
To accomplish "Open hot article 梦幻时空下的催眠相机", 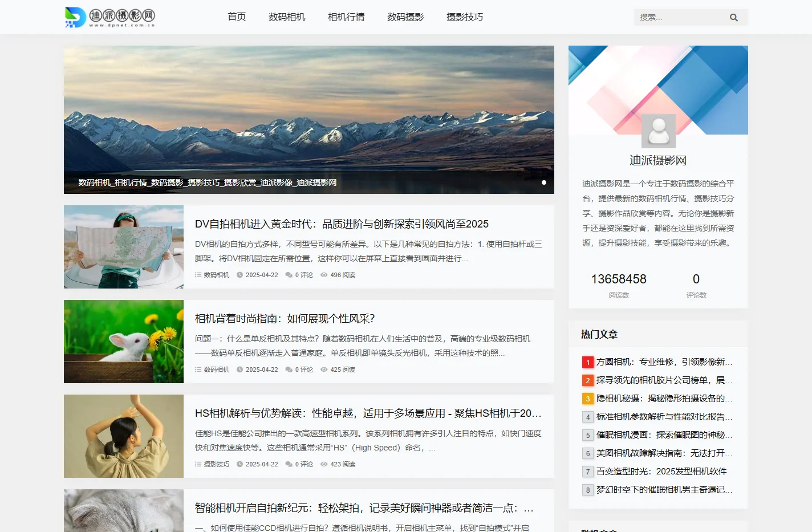I will tap(664, 490).
